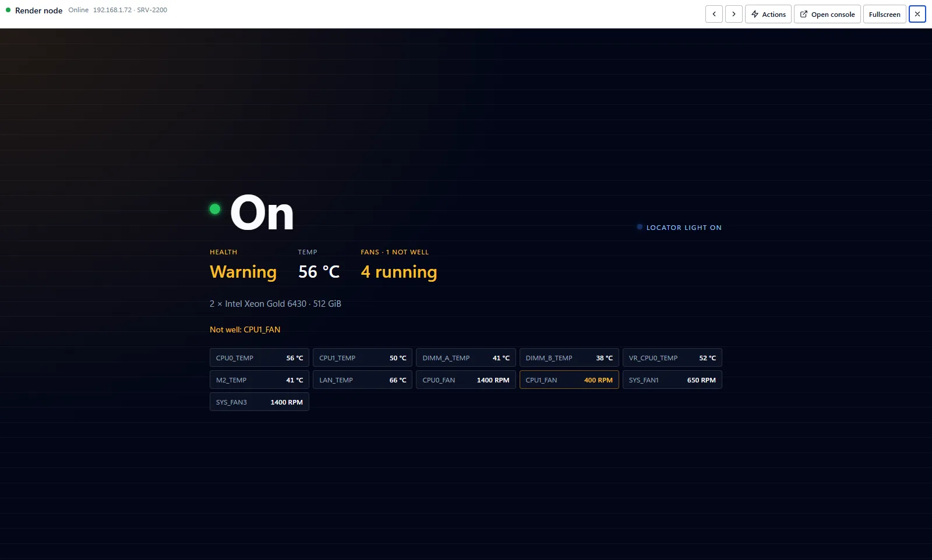The image size is (932, 560).
Task: Select the CPU0_TEMP sensor tile
Action: point(259,358)
